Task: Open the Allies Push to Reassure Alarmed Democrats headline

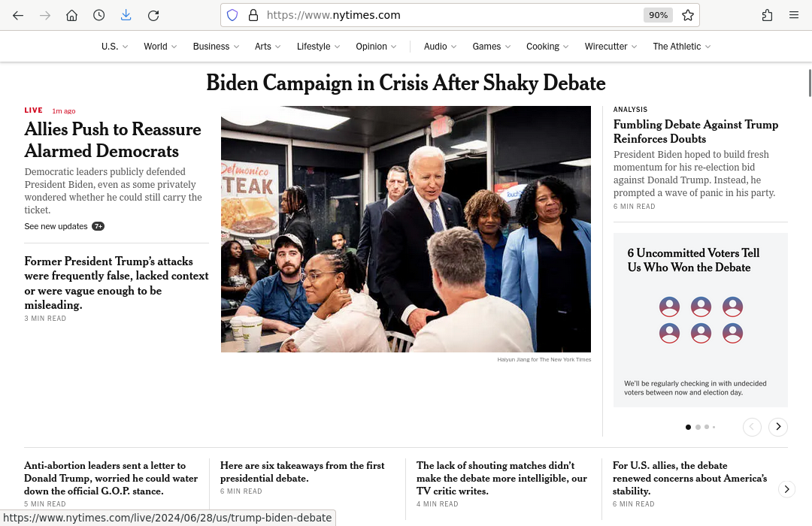Action: [x=113, y=140]
